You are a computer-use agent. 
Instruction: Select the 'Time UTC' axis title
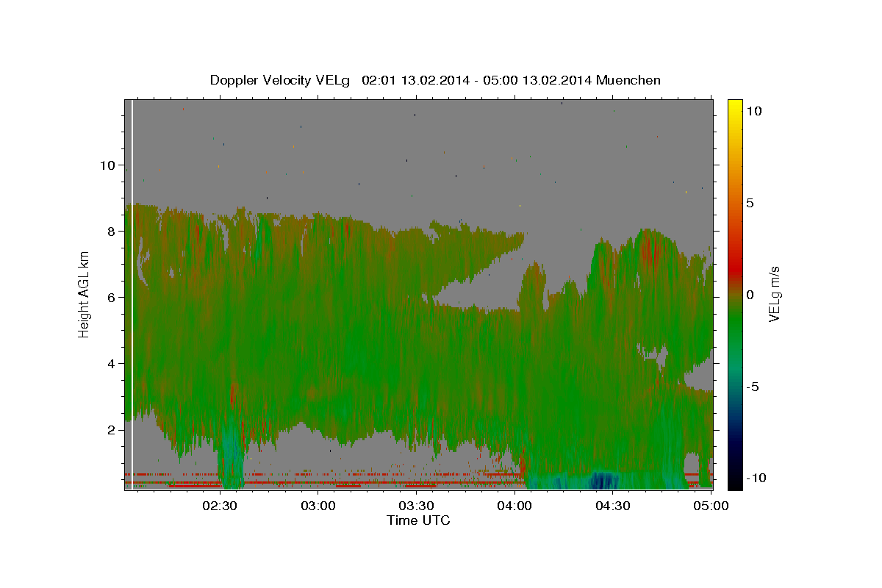418,520
